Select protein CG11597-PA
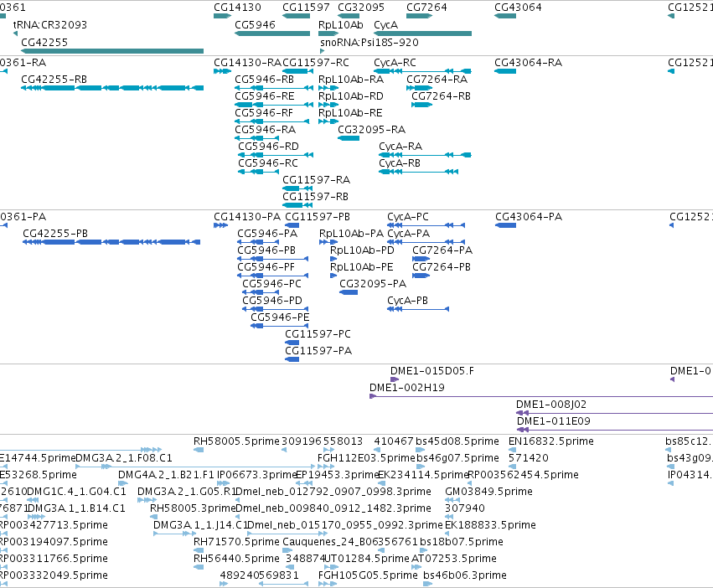The height and width of the screenshot is (588, 713). [292, 359]
